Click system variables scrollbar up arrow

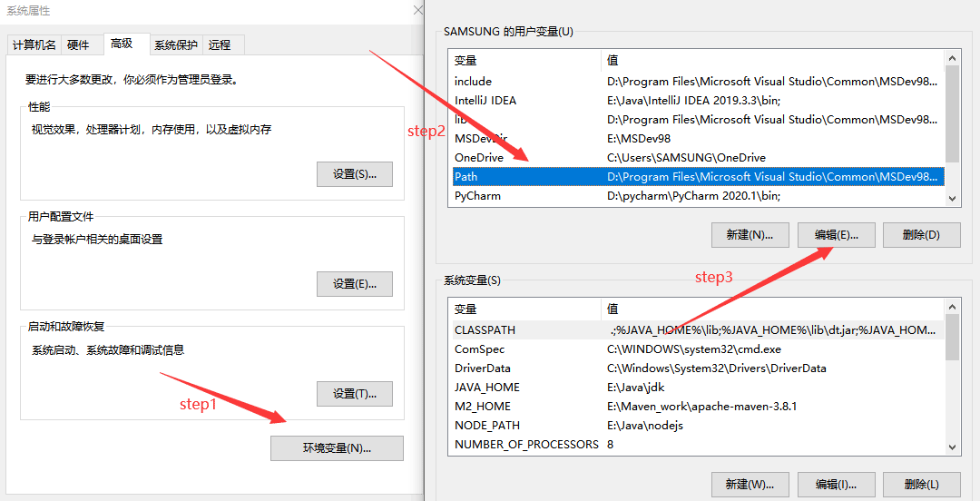[x=952, y=307]
